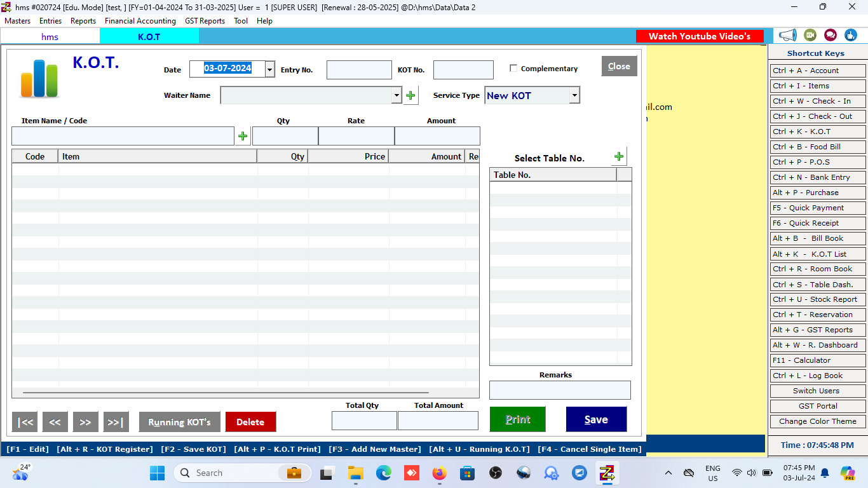
Task: Open the Service Type dropdown
Action: 574,95
